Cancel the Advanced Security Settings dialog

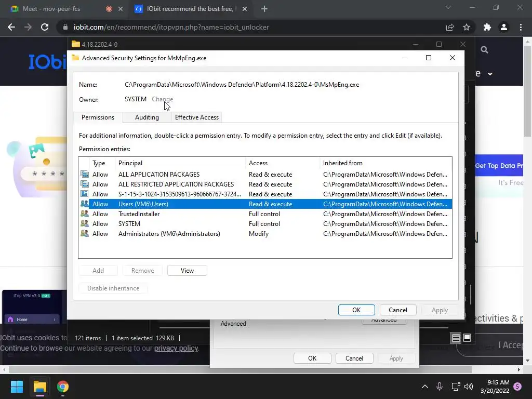[x=397, y=310]
